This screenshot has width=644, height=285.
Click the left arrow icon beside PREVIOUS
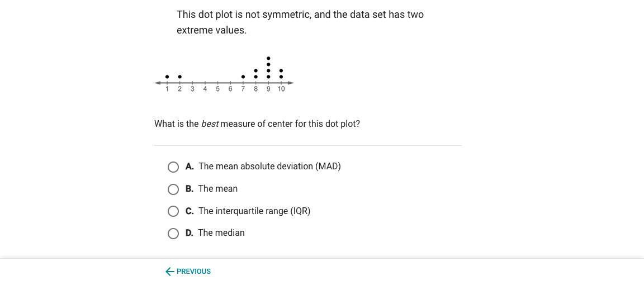[169, 272]
